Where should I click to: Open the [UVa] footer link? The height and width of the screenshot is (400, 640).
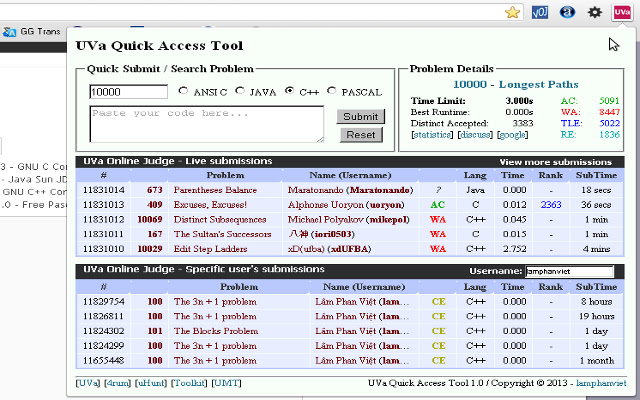pos(88,383)
